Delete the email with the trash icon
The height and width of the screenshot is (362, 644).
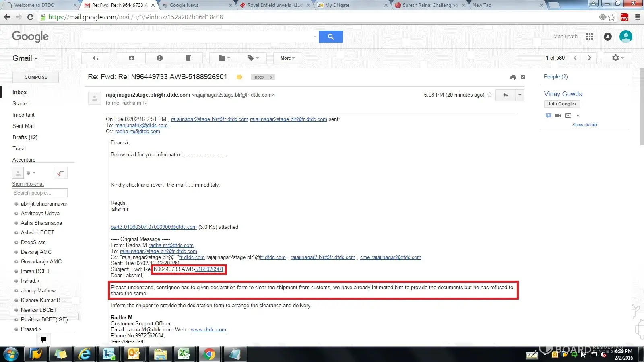[188, 58]
